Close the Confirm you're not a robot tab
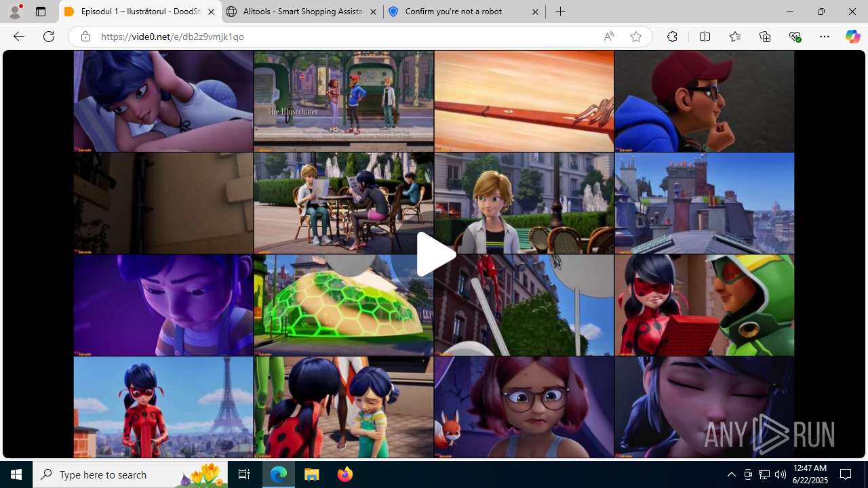Image resolution: width=868 pixels, height=488 pixels. 535,12
